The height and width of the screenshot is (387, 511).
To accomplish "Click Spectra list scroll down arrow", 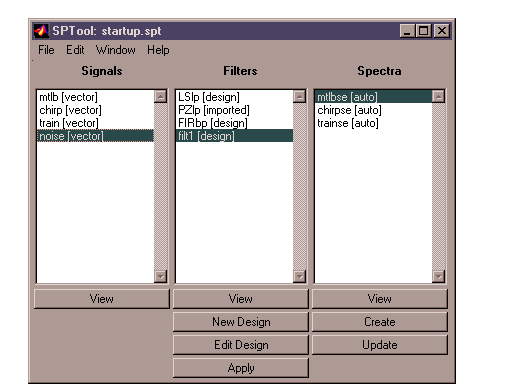I will (438, 276).
